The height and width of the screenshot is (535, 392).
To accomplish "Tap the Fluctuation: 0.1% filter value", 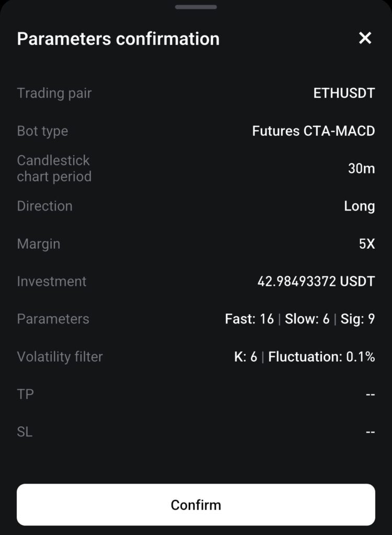I will click(321, 357).
